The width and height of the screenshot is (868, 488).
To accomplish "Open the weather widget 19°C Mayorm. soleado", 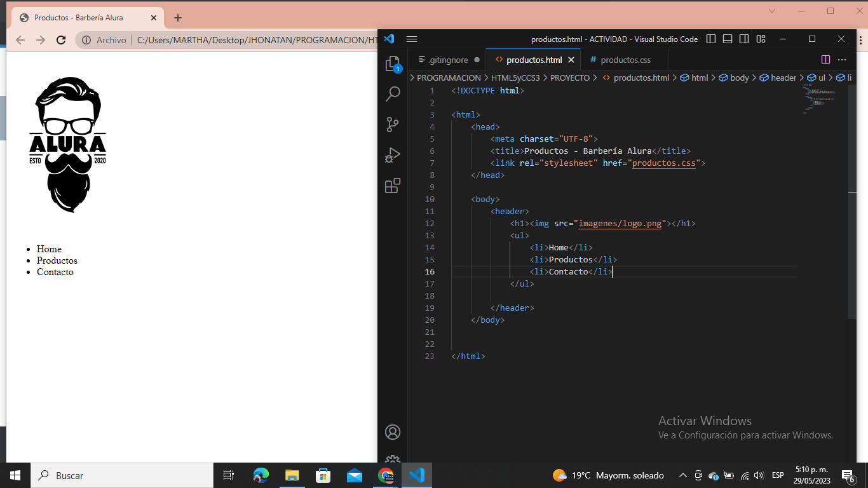I will pyautogui.click(x=608, y=475).
